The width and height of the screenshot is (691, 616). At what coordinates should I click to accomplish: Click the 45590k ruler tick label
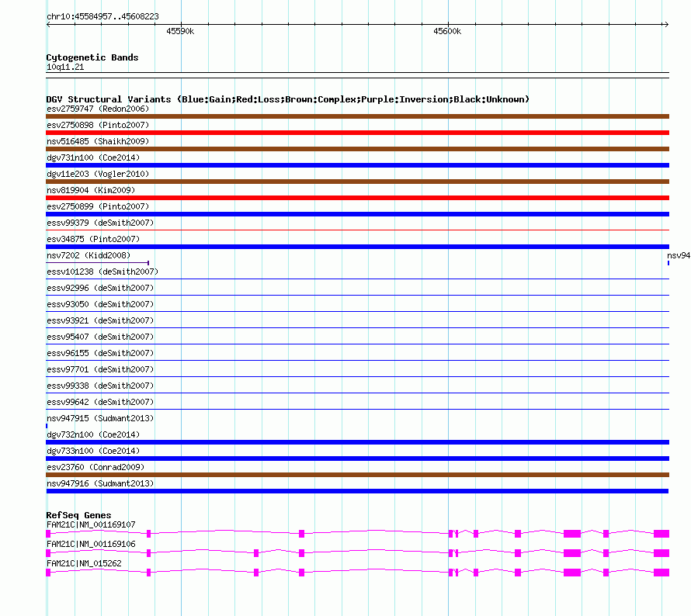tap(180, 31)
